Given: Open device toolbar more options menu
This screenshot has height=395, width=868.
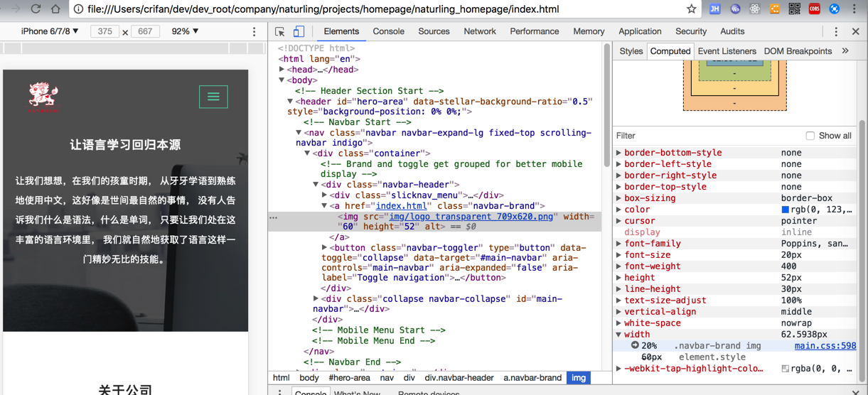Looking at the screenshot, I should tap(254, 31).
